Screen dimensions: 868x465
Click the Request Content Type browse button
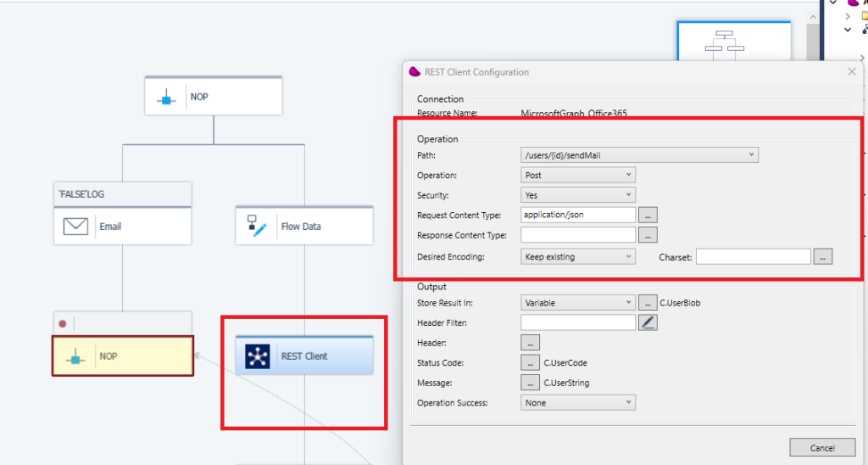pyautogui.click(x=648, y=216)
